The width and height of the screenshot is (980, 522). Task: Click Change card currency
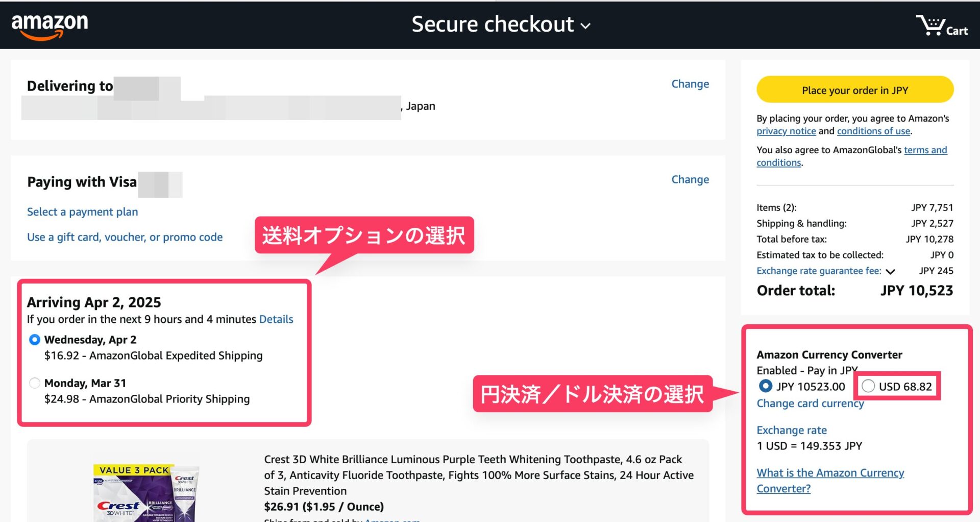[x=810, y=404]
